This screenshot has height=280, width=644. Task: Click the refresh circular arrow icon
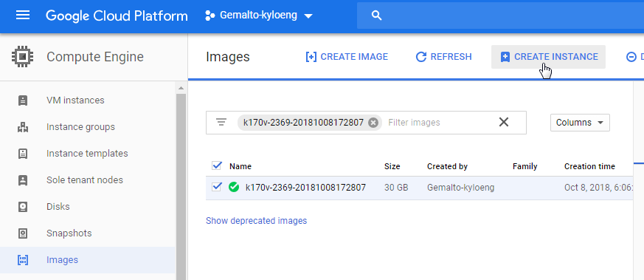click(421, 57)
